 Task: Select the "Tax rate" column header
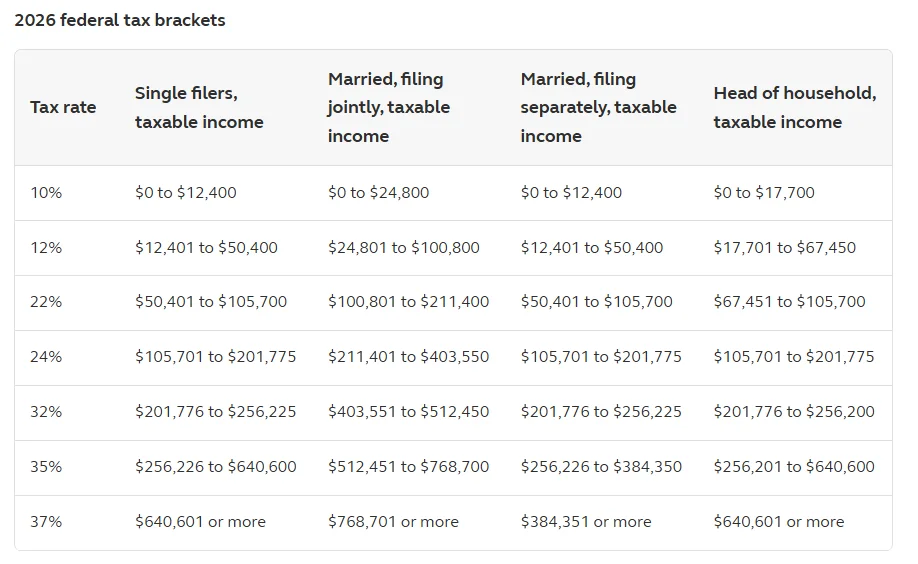click(x=63, y=107)
